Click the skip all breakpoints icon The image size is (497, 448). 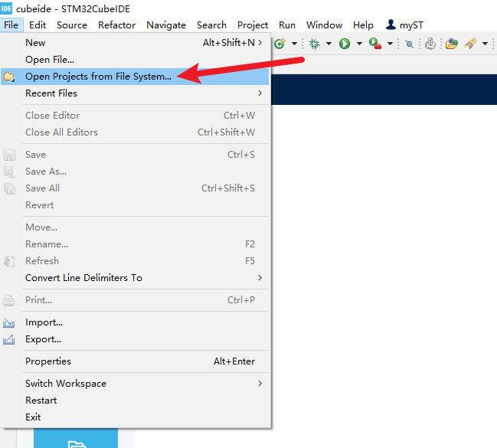[x=410, y=44]
